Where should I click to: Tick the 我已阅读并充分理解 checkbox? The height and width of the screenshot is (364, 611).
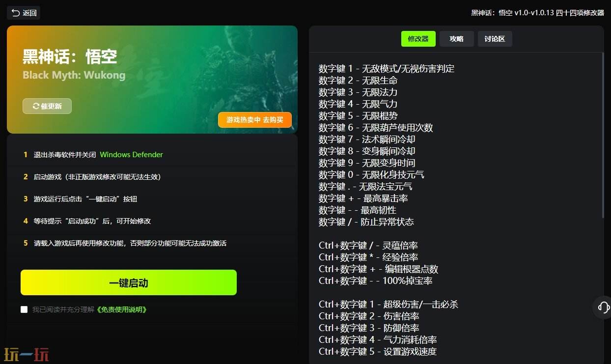click(x=24, y=309)
